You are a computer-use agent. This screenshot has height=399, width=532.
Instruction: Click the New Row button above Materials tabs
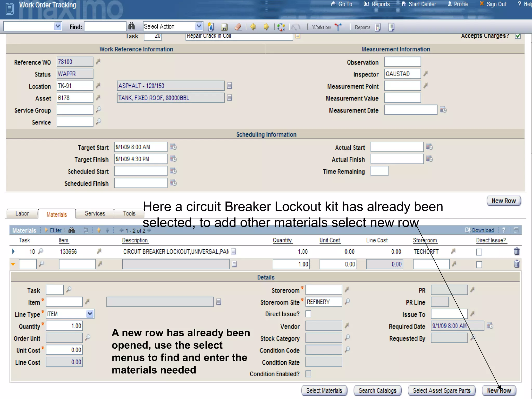point(504,201)
